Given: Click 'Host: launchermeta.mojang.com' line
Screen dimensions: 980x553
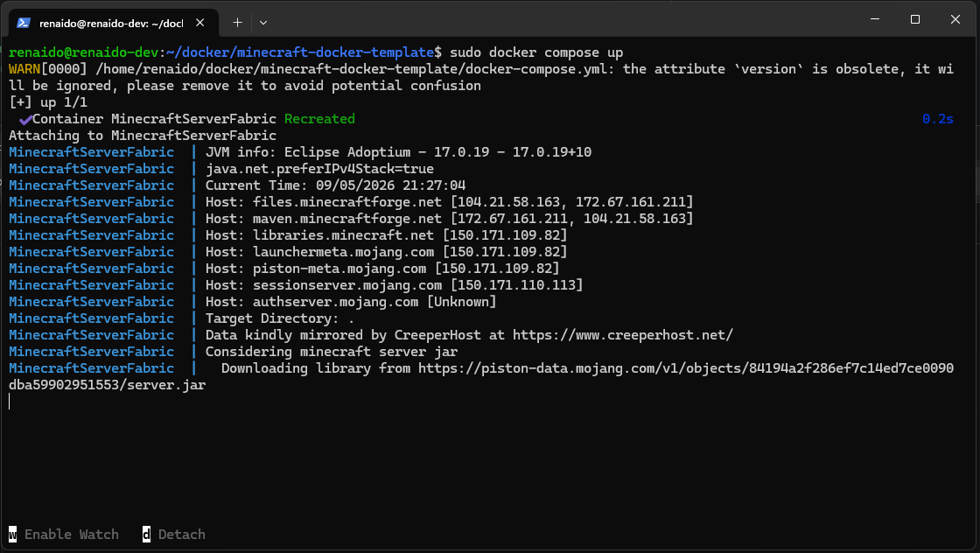Looking at the screenshot, I should [x=386, y=251].
